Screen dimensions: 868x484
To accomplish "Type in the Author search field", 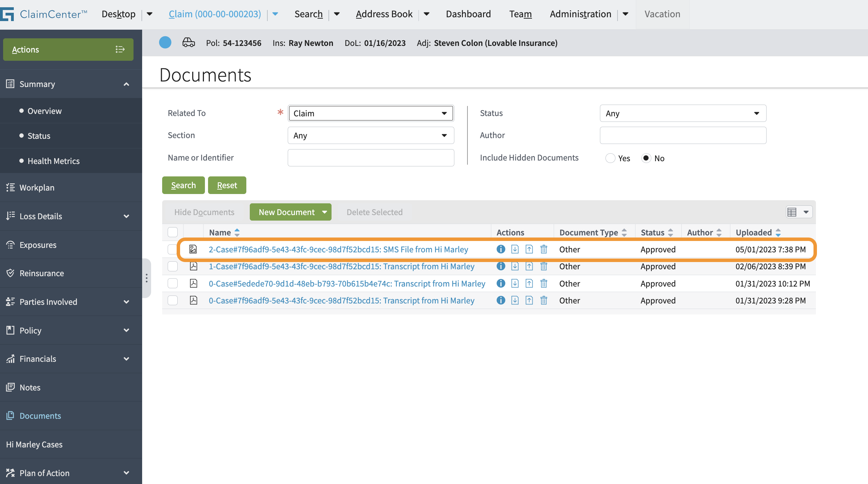I will click(683, 135).
